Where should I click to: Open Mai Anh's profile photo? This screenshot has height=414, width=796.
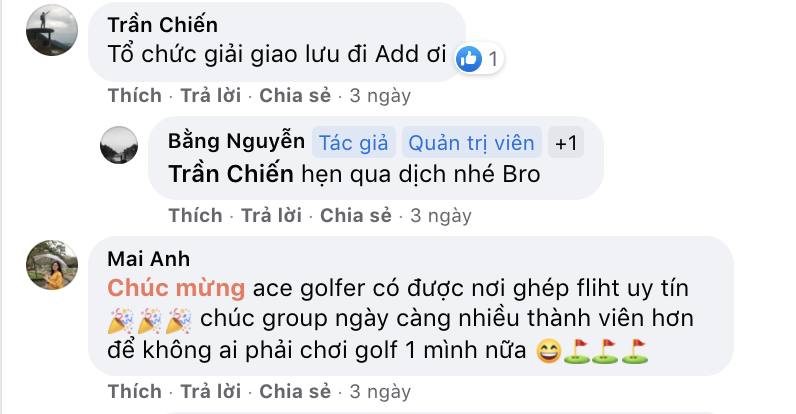click(x=52, y=265)
